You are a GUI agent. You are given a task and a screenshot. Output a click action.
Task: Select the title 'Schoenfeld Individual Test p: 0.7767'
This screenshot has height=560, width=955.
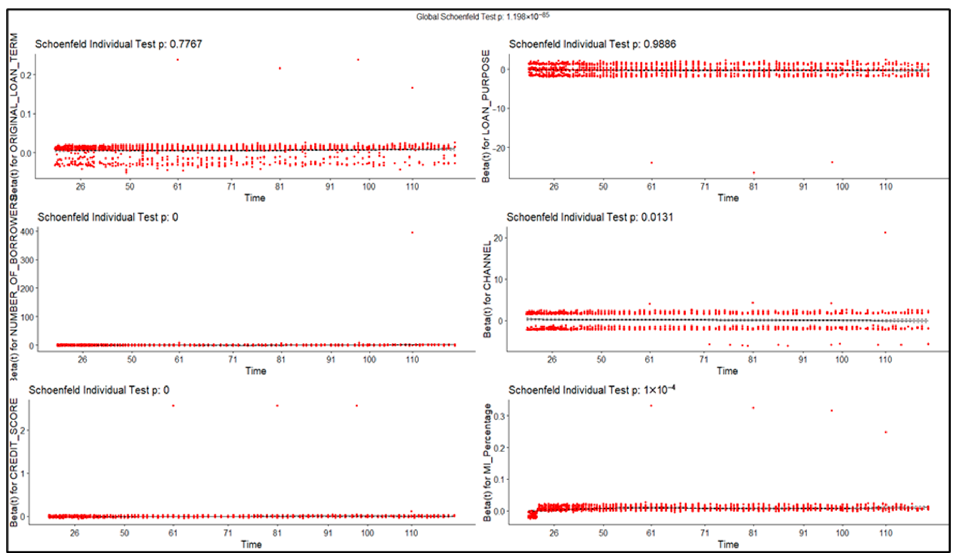(119, 44)
